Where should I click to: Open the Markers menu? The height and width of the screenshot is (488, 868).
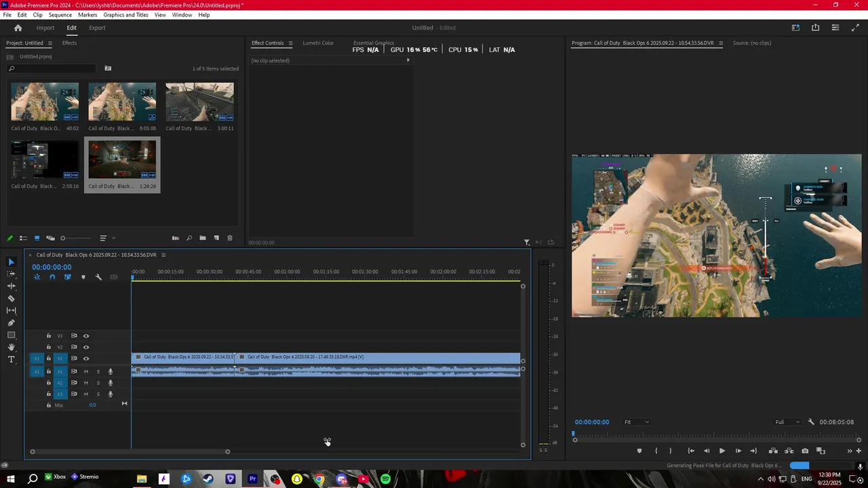point(87,15)
